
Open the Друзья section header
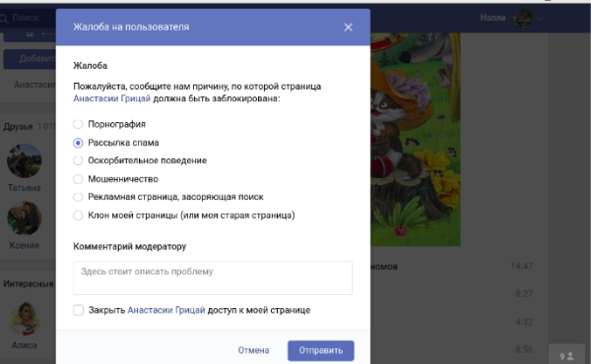click(x=18, y=127)
